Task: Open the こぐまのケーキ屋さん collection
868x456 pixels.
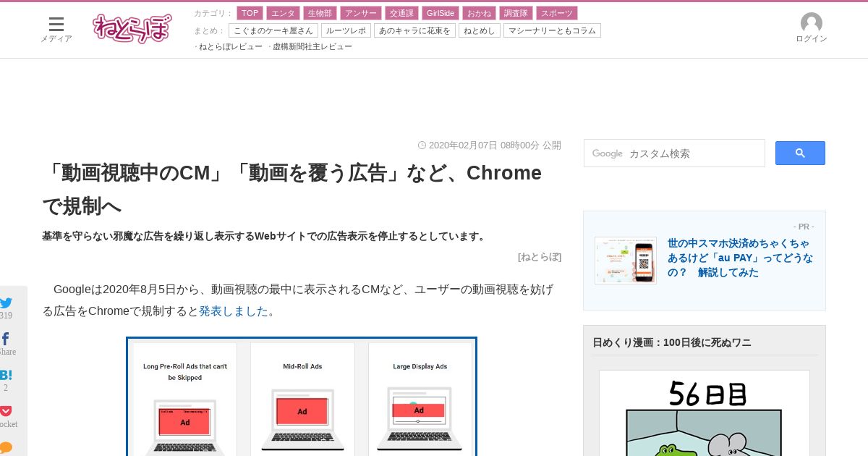Action: pyautogui.click(x=273, y=30)
